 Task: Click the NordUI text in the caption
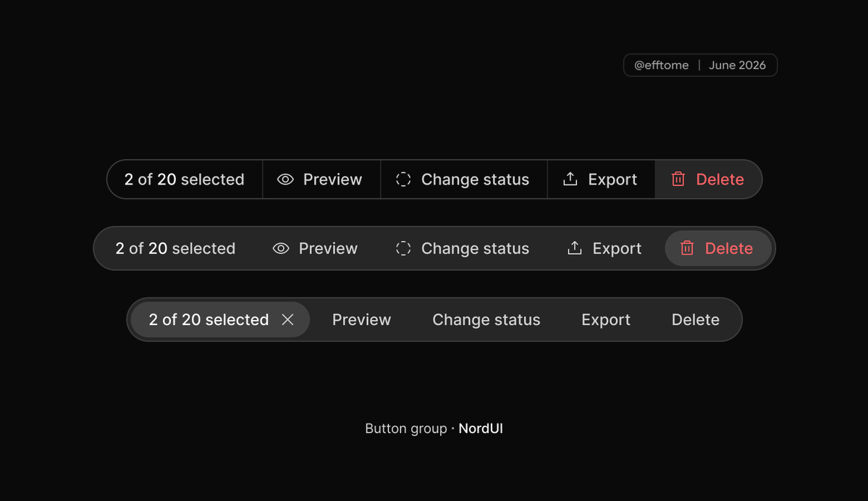pyautogui.click(x=481, y=429)
